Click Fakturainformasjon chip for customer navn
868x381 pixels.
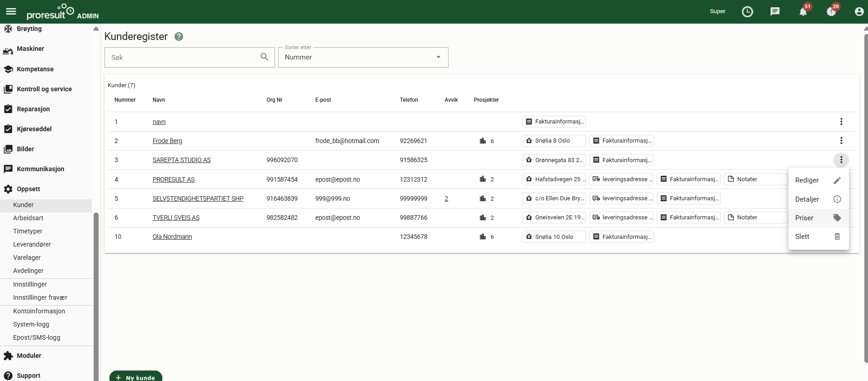click(554, 122)
